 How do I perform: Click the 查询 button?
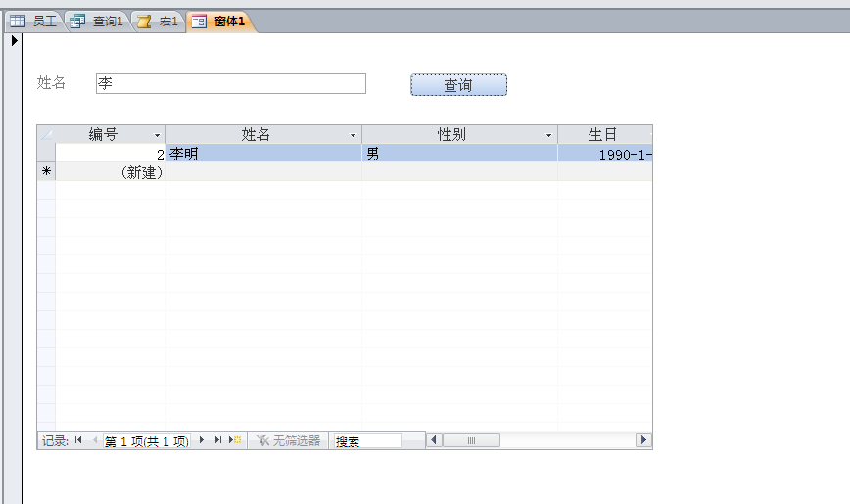click(x=458, y=85)
